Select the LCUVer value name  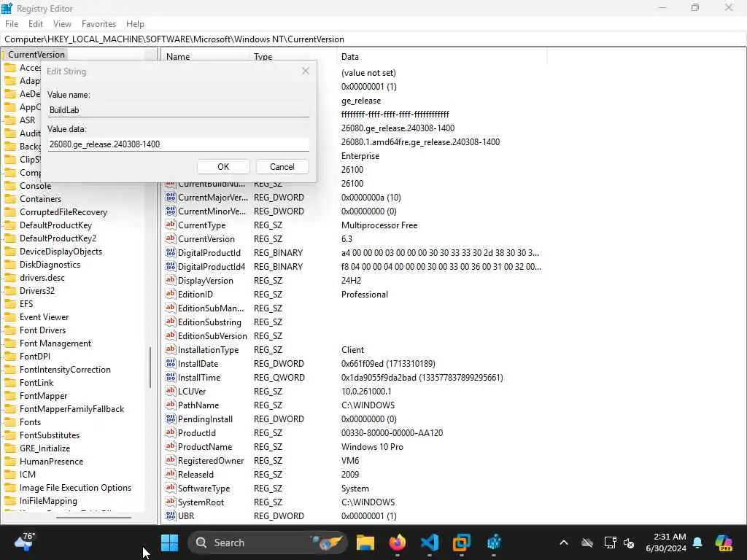[192, 392]
